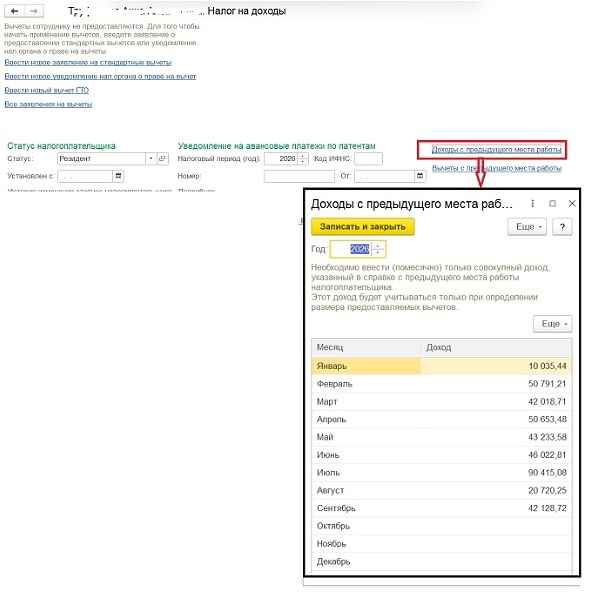Open the three-dot menu in dialog title bar
This screenshot has width=601, height=604.
pos(532,203)
